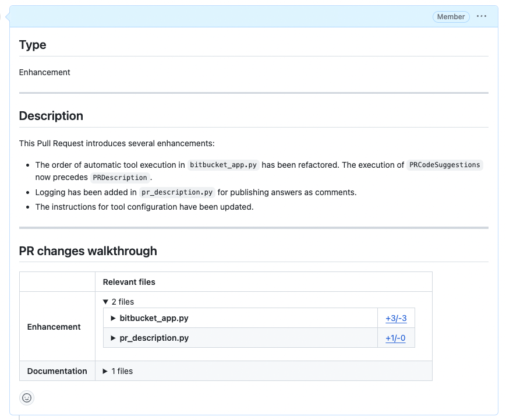506x420 pixels.
Task: Expand the 1 files Documentation section
Action: coord(105,371)
